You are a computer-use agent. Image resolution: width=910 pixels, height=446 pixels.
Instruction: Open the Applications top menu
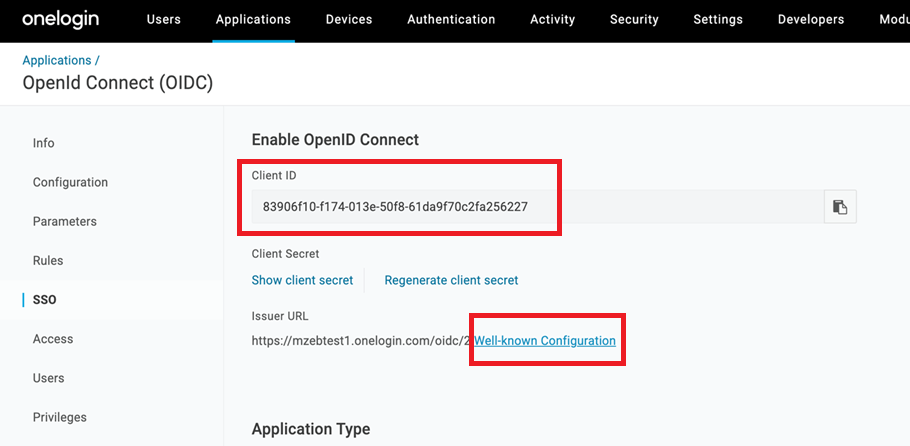(253, 20)
